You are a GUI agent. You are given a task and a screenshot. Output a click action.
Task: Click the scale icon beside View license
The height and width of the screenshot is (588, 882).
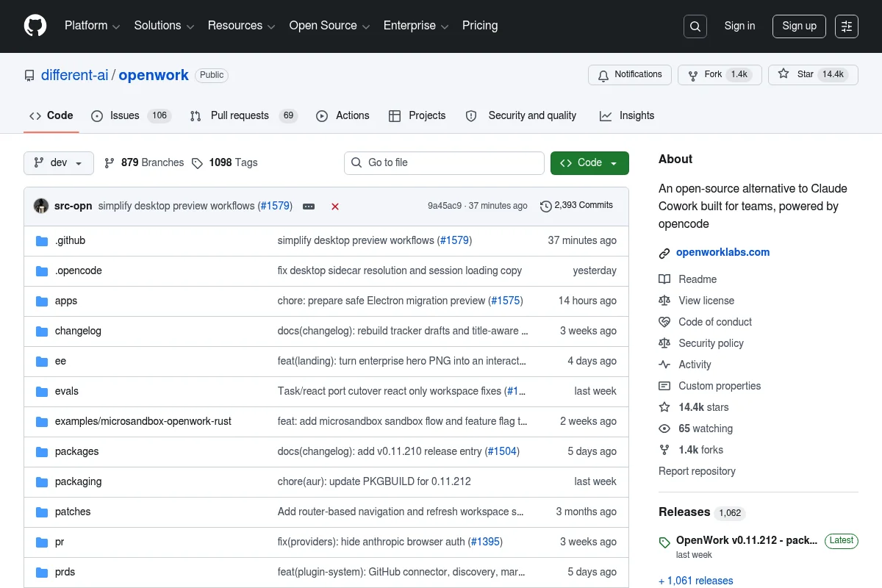click(x=664, y=301)
